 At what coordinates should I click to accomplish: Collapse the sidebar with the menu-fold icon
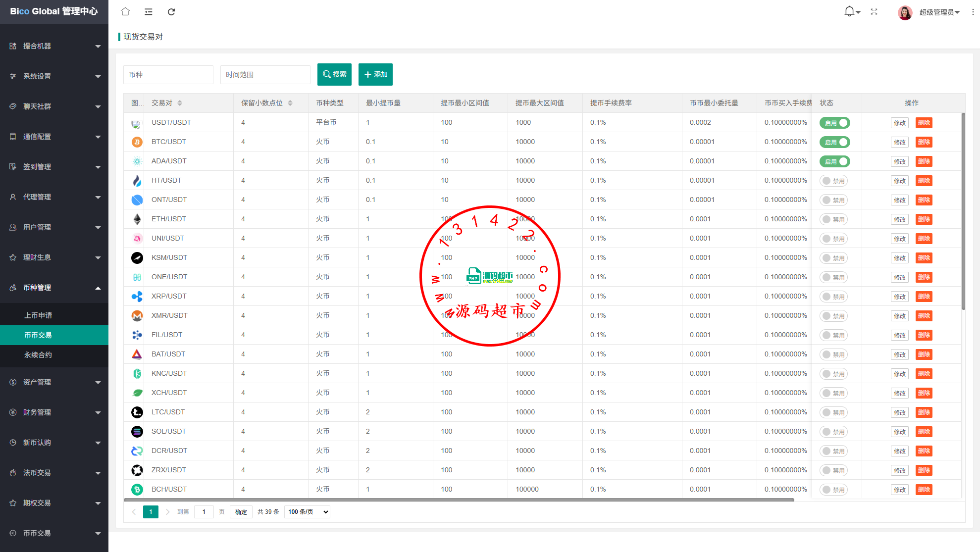[x=149, y=11]
